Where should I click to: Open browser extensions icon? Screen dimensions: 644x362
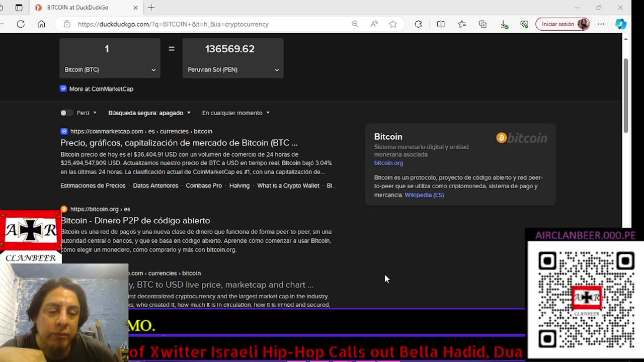click(x=418, y=24)
